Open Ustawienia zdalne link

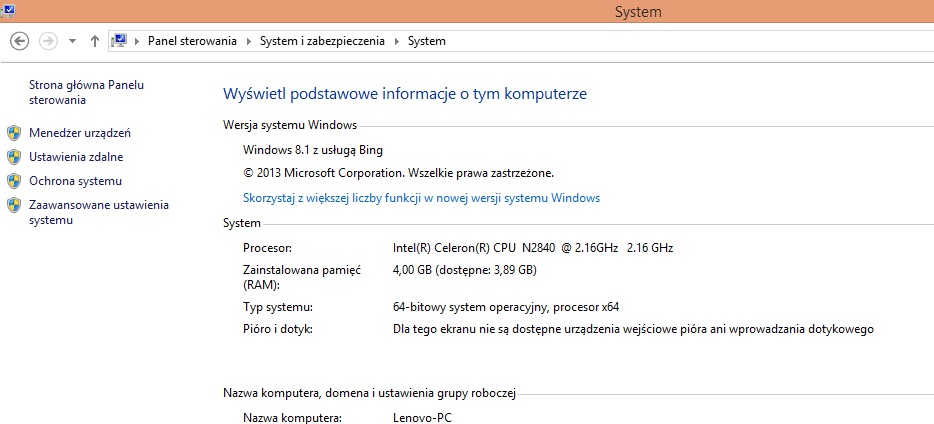pyautogui.click(x=77, y=157)
